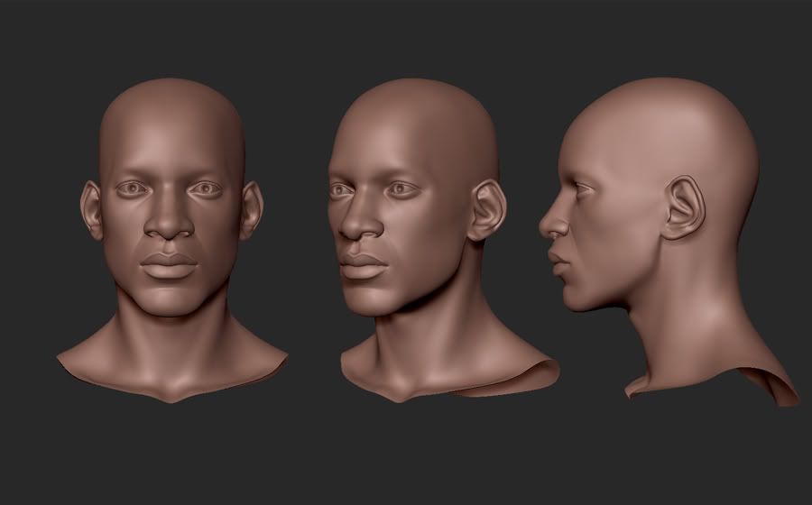812x505 pixels.
Task: Click the three-quarter view head's nose
Action: point(358,224)
